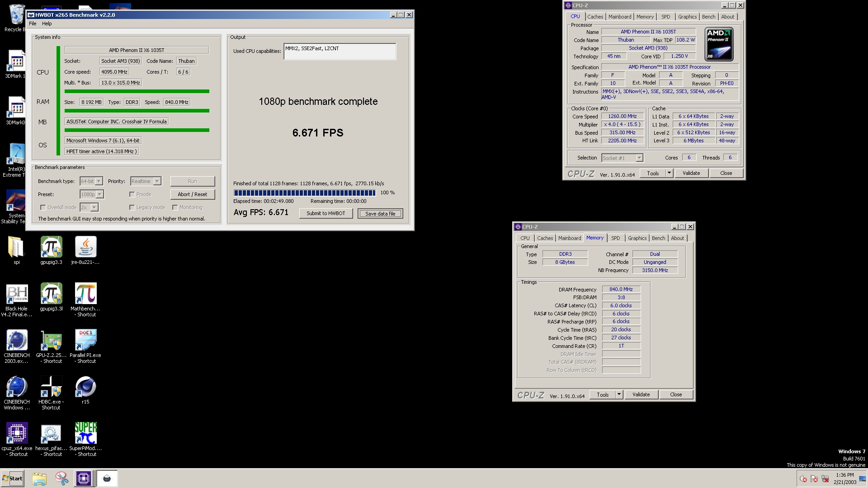
Task: Toggle the Monitoring checkbox
Action: 175,207
